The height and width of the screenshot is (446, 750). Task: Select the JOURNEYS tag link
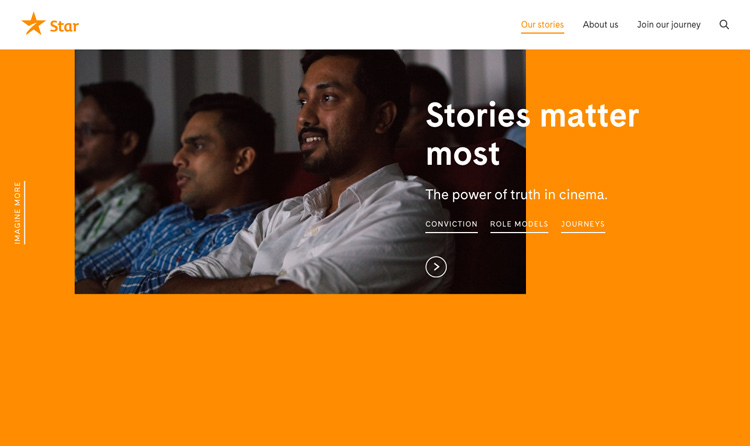coord(583,224)
